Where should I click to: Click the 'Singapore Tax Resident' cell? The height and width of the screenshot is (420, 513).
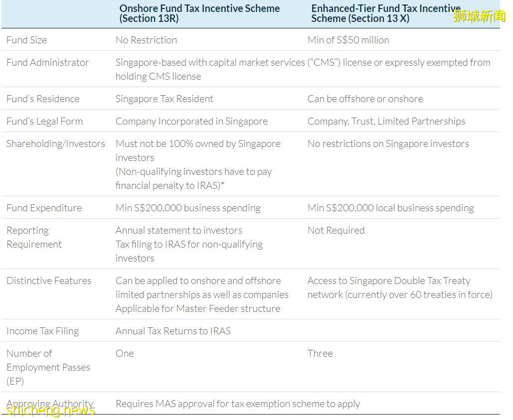164,99
